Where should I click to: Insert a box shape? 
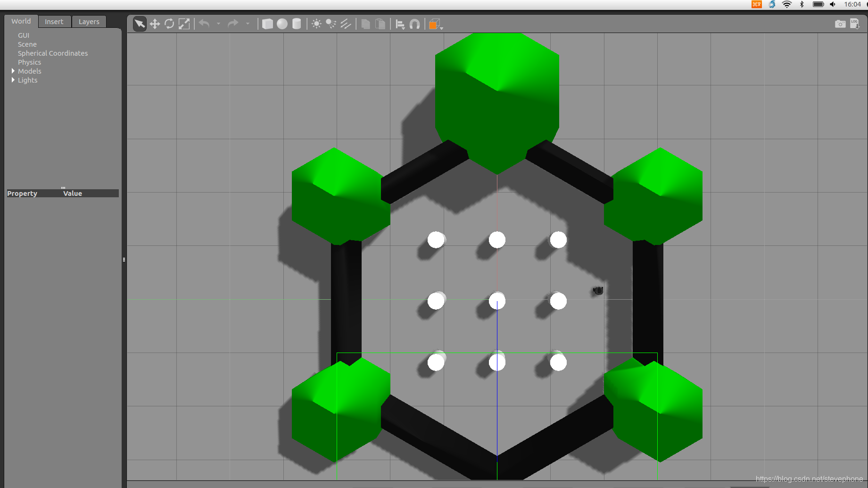coord(267,24)
